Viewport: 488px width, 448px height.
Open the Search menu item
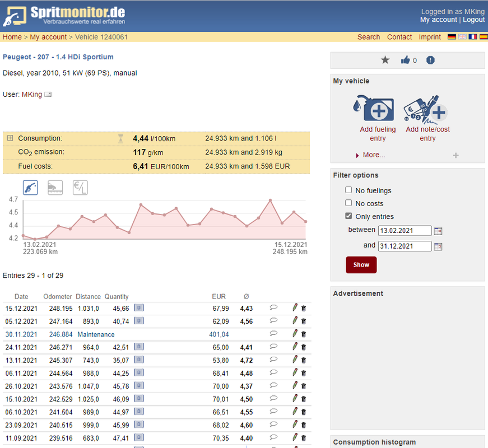(x=369, y=37)
